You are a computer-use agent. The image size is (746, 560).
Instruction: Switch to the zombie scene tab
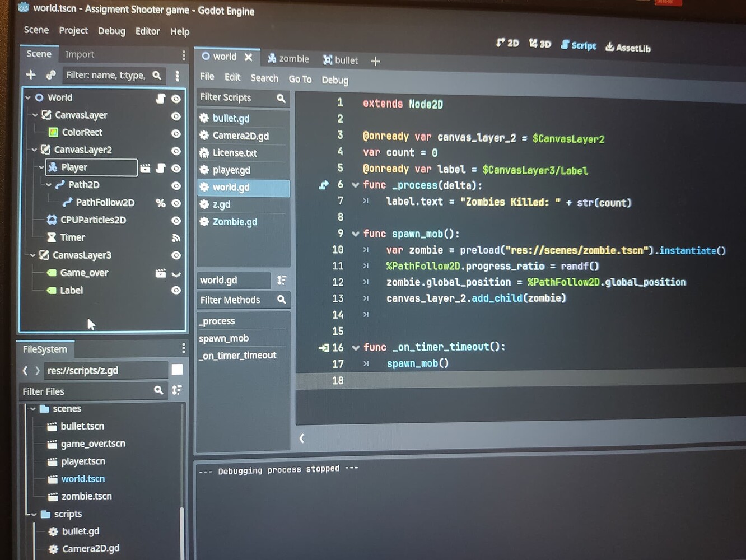coord(288,59)
